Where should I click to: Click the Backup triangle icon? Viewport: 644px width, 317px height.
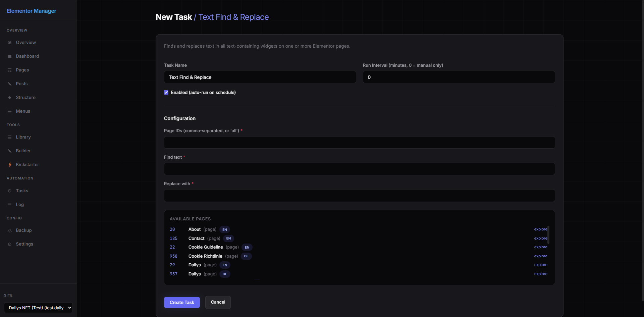[10, 230]
